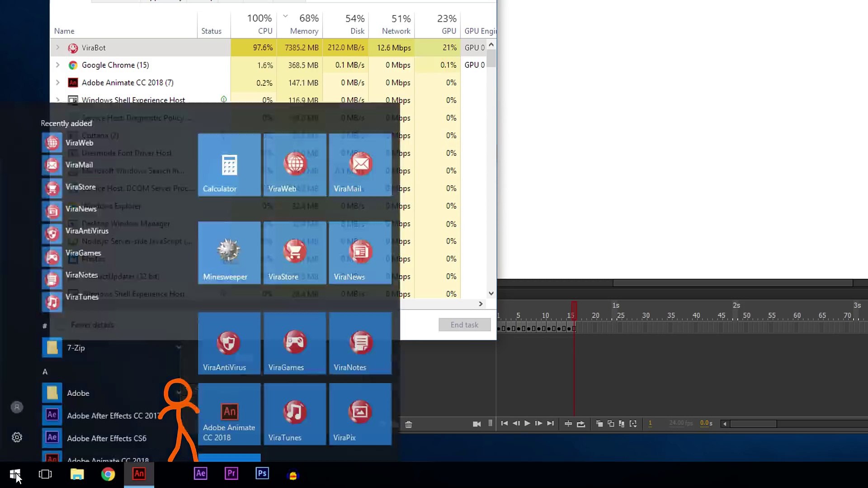Toggle the loop playback button in the timeline
Image resolution: width=868 pixels, height=488 pixels.
point(581,424)
